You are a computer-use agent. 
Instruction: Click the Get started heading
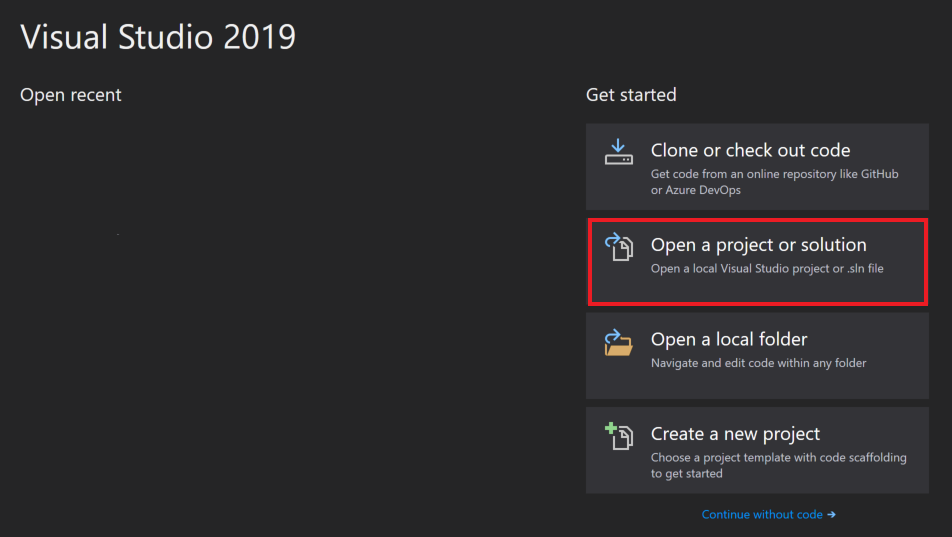(631, 95)
